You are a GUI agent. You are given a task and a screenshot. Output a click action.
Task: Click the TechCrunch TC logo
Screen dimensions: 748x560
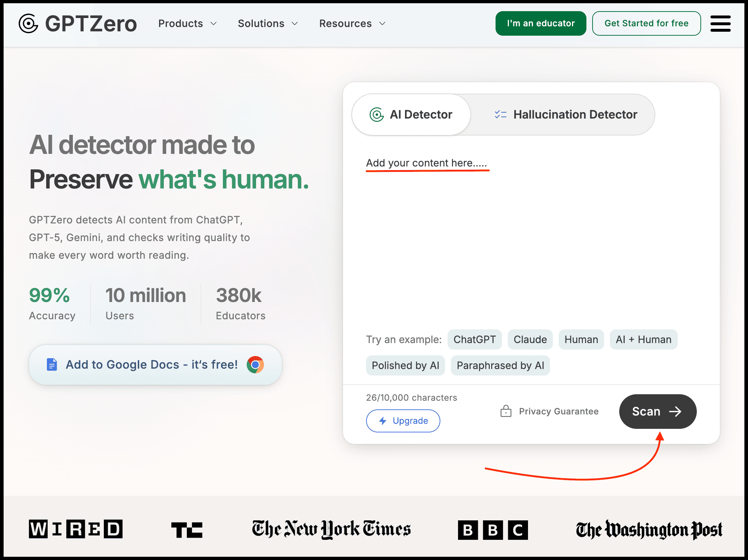pos(187,530)
